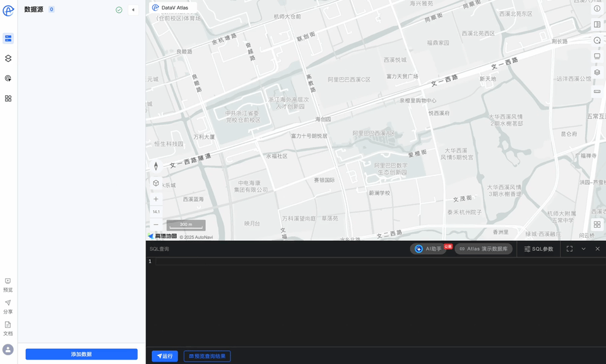
Task: Click 亲橙里购物中心 map label
Action: click(x=418, y=100)
